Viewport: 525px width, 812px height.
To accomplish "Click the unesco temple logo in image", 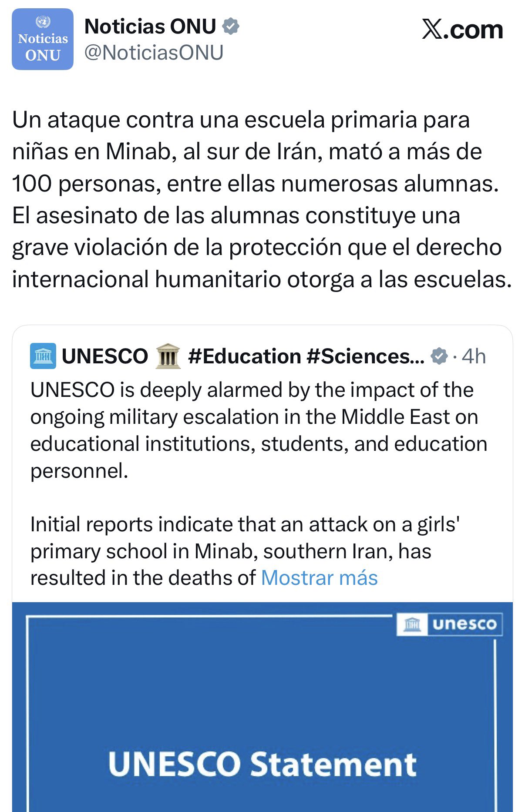I will click(412, 624).
